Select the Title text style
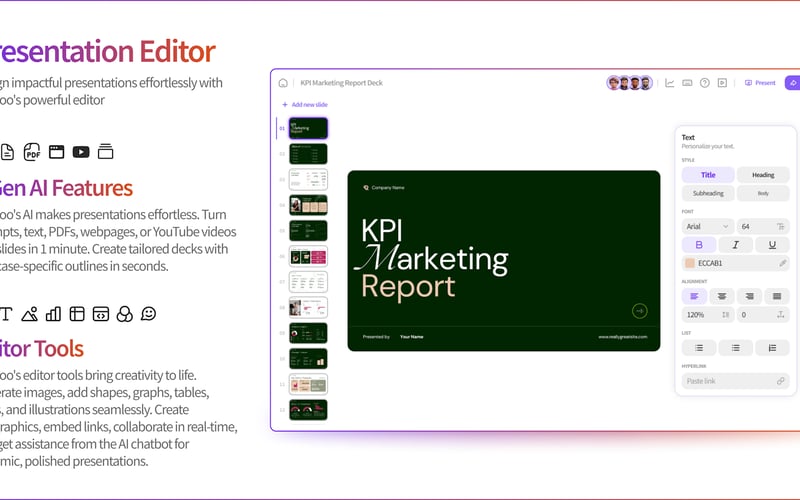This screenshot has width=800, height=500. click(x=708, y=175)
